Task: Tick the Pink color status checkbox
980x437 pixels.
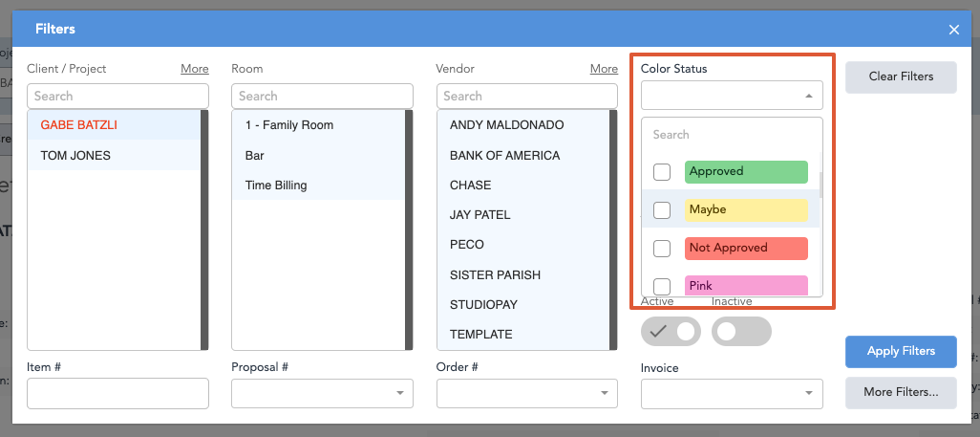Action: coord(662,286)
